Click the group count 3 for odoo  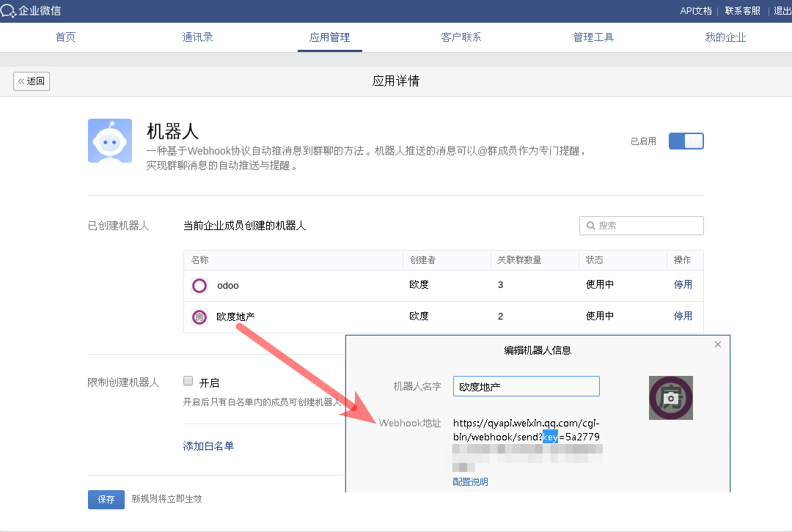coord(501,284)
